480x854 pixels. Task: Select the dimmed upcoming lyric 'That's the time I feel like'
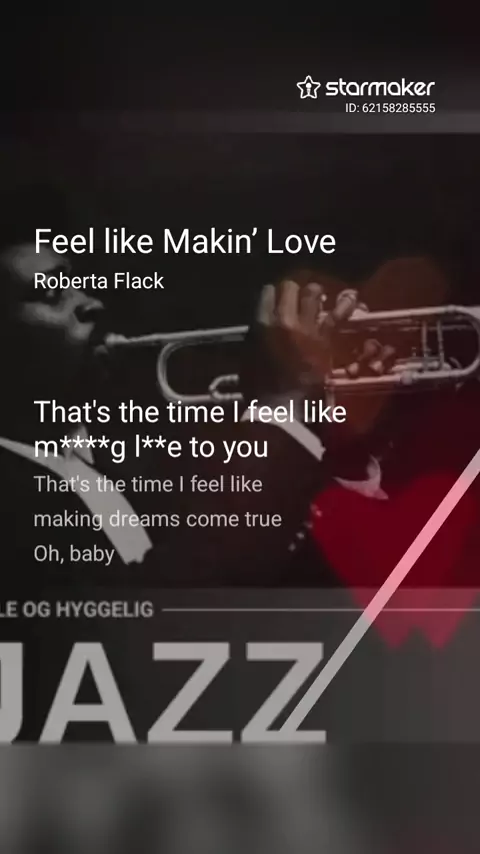point(148,484)
